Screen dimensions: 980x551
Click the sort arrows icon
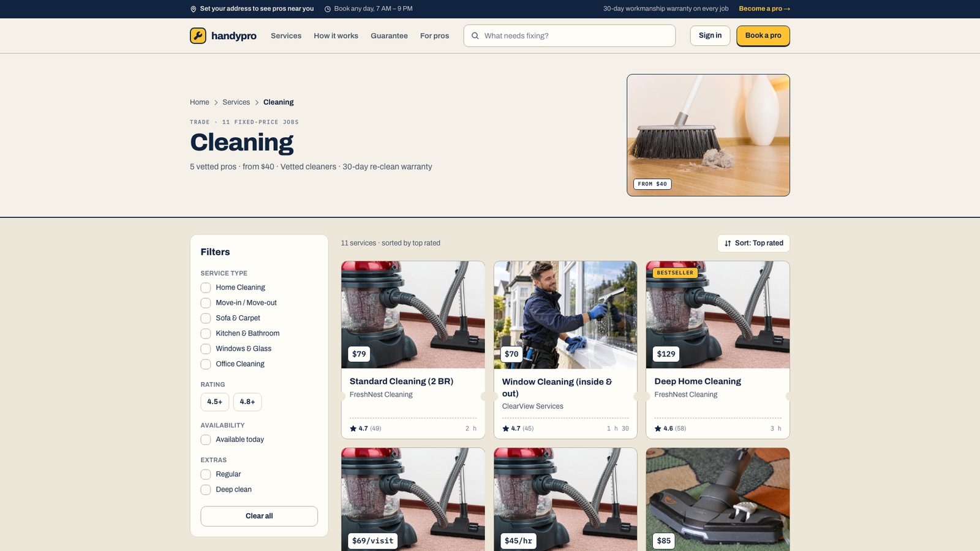click(x=728, y=243)
